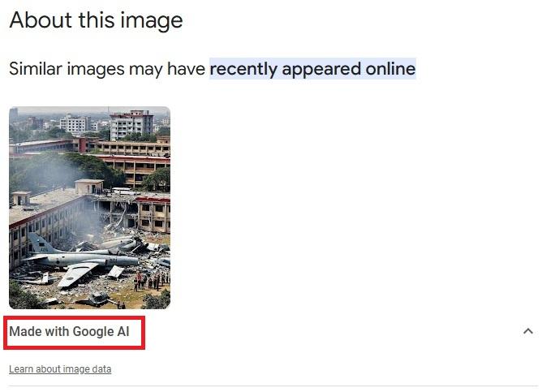Click the crowd of people in thumbnail
The image size is (542, 392).
pos(152,281)
